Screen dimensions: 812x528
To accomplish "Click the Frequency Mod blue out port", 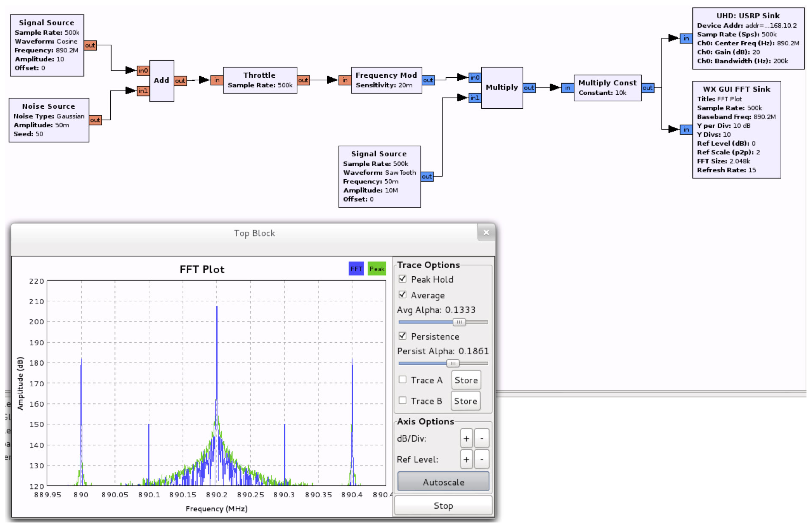I will (x=428, y=80).
